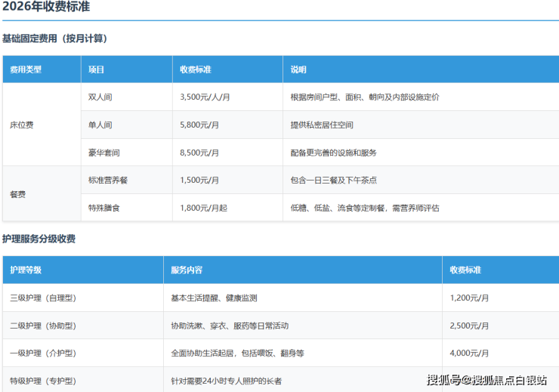
Task: Click the 单人间 row item
Action: click(100, 125)
